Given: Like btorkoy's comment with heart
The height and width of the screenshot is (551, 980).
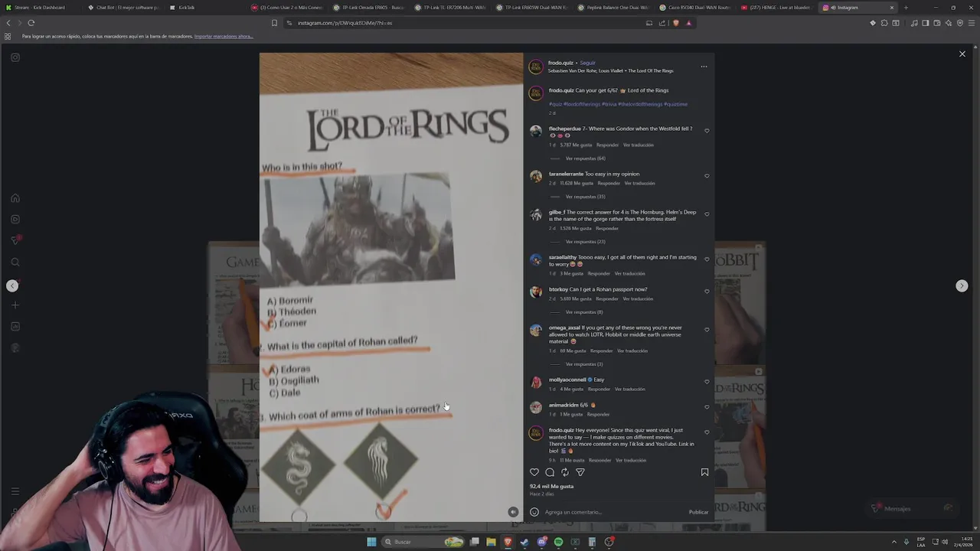Looking at the screenshot, I should point(707,292).
